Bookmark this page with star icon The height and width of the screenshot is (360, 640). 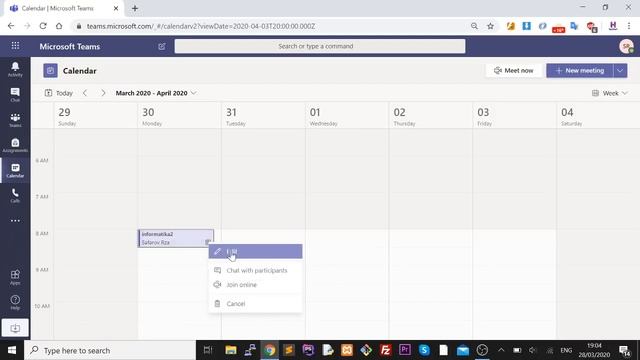[x=490, y=26]
